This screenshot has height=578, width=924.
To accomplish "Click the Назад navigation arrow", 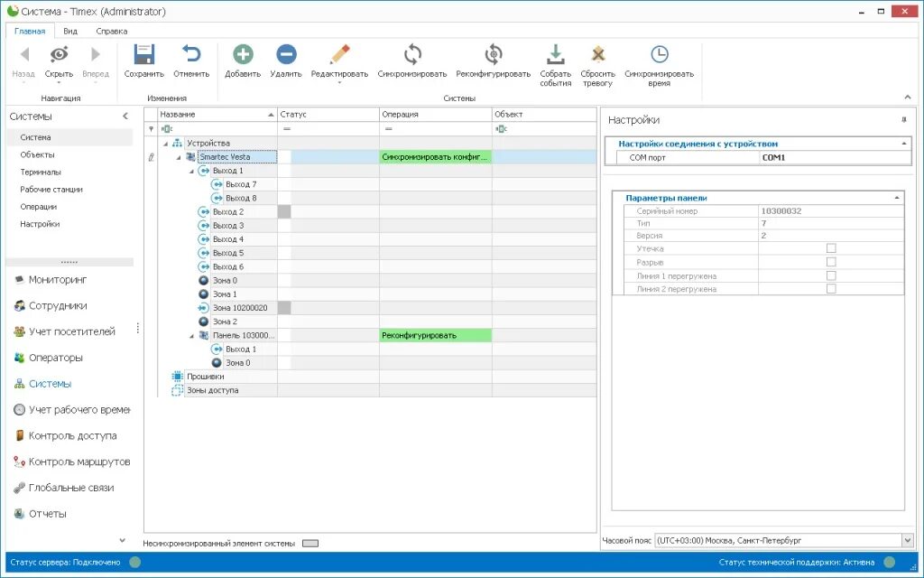I will [x=24, y=54].
